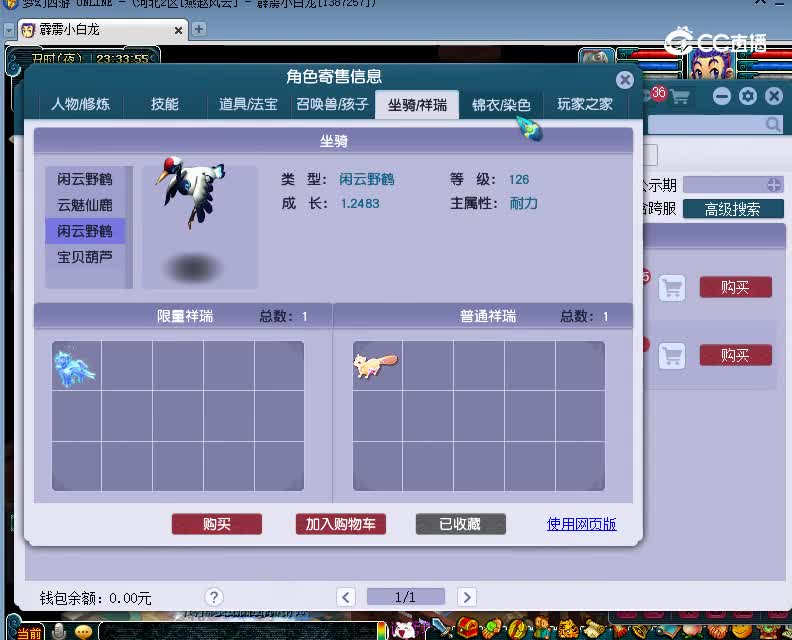Image resolution: width=792 pixels, height=640 pixels.
Task: Click the level value 126
Action: [519, 179]
